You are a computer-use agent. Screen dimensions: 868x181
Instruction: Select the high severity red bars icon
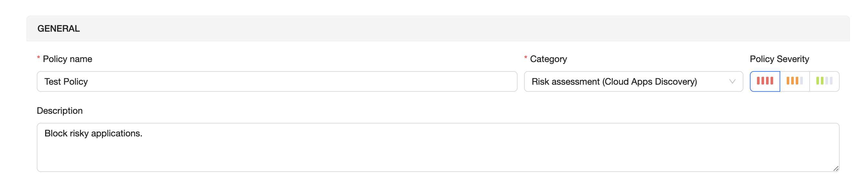(x=764, y=81)
